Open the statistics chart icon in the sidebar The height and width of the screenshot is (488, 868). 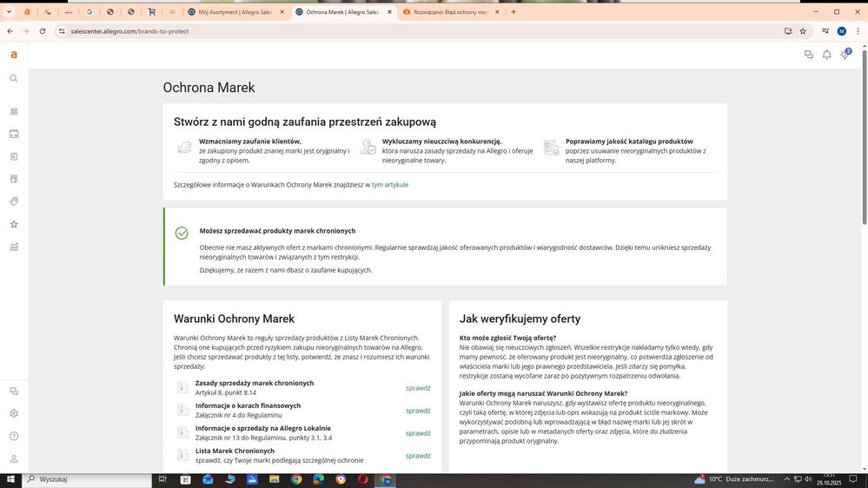click(14, 247)
